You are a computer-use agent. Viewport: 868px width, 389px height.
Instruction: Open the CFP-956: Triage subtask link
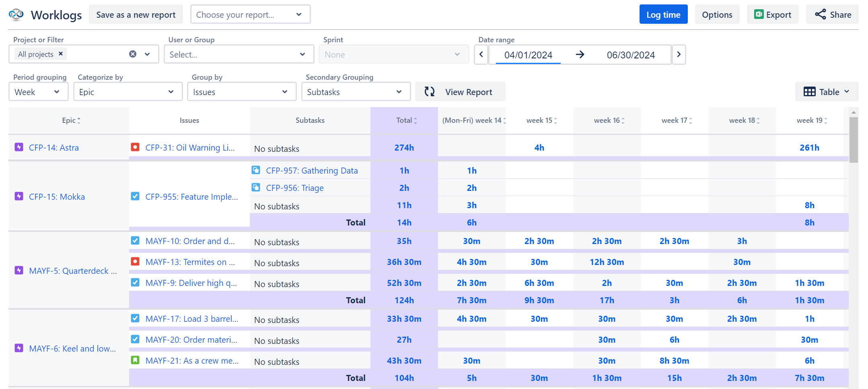point(294,187)
